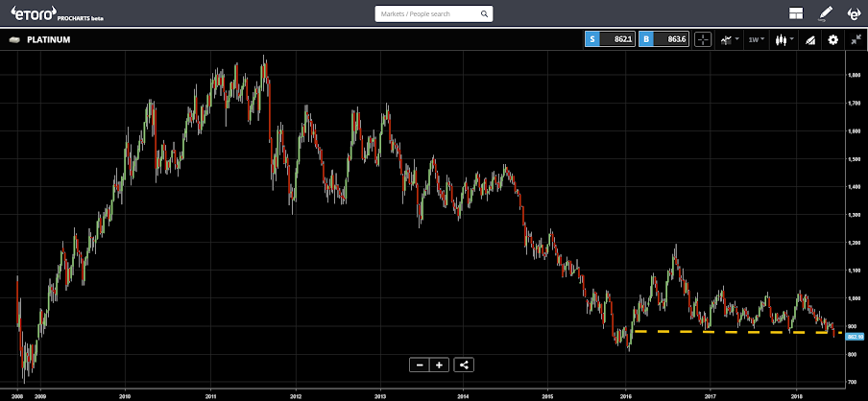Click the platinum bar instrument icon
Image resolution: width=868 pixels, height=401 pixels.
(x=15, y=40)
